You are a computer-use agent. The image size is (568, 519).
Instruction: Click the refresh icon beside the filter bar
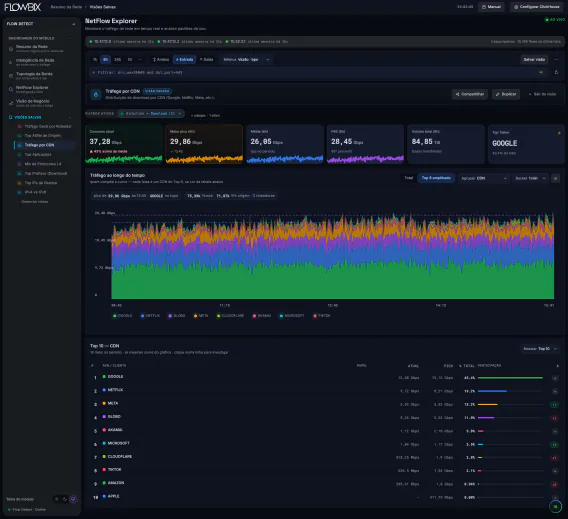(556, 72)
